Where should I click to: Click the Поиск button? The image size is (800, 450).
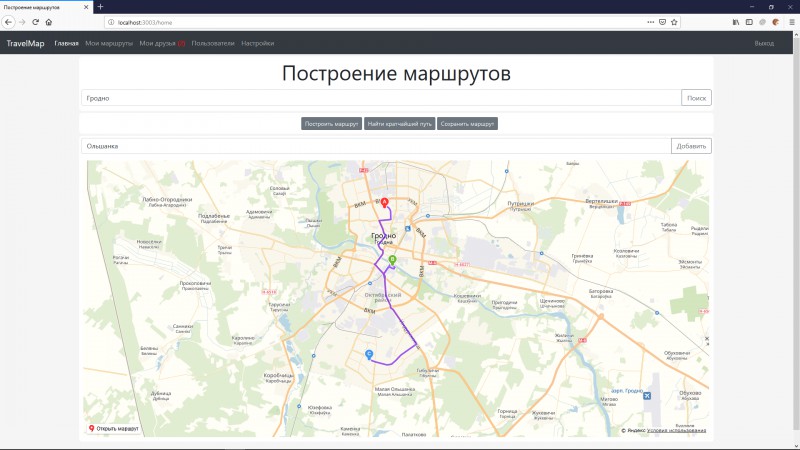coord(696,98)
